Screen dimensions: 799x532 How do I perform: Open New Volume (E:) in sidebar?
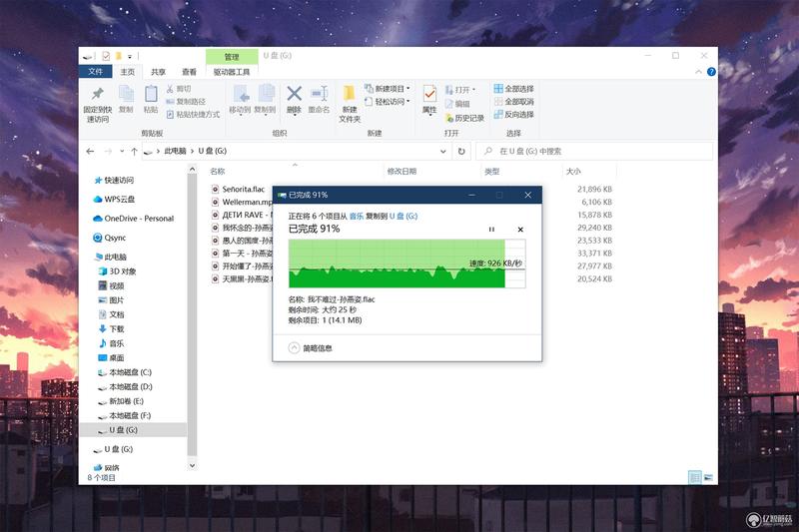121,401
